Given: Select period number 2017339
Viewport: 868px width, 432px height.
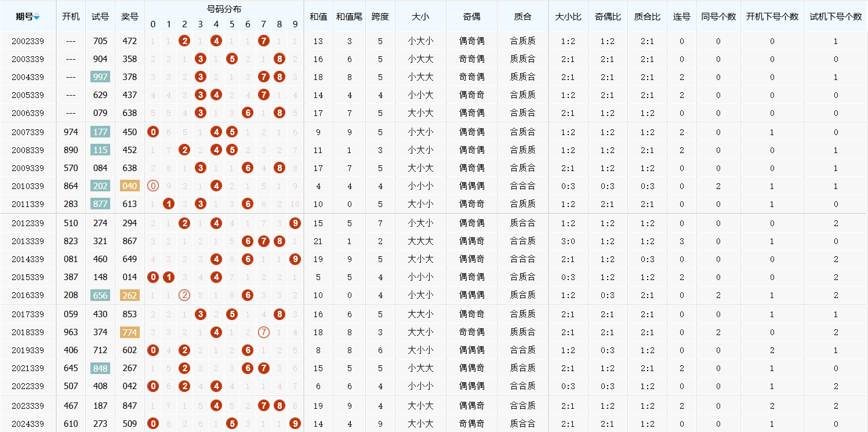Looking at the screenshot, I should coord(28,314).
